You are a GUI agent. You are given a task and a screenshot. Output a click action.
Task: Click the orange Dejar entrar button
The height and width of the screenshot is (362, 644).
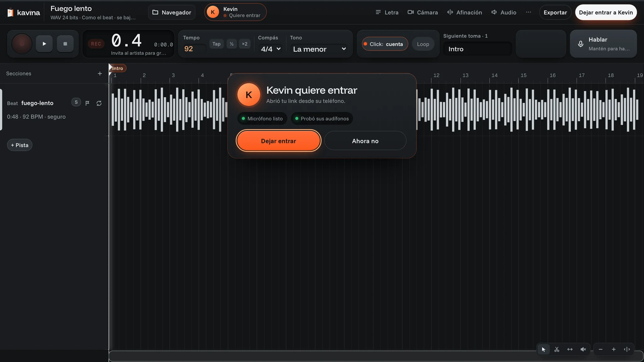278,141
